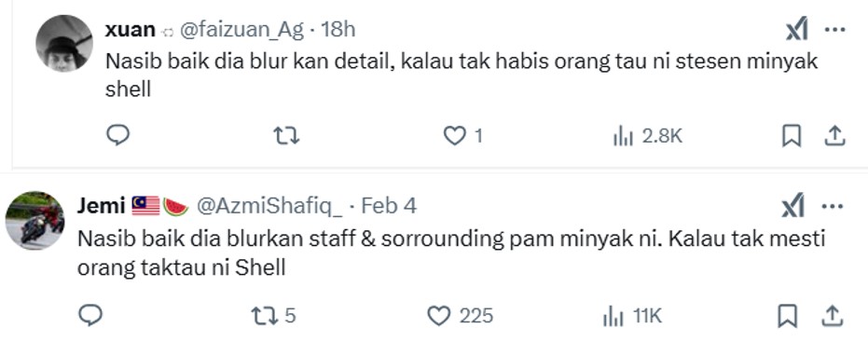Open Jemi's motorcycle profile picture
The height and width of the screenshot is (342, 868).
click(34, 220)
